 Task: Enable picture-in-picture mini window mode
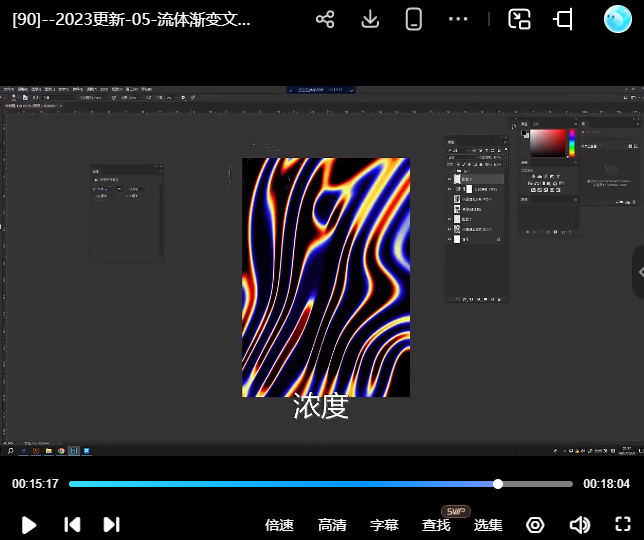[519, 19]
